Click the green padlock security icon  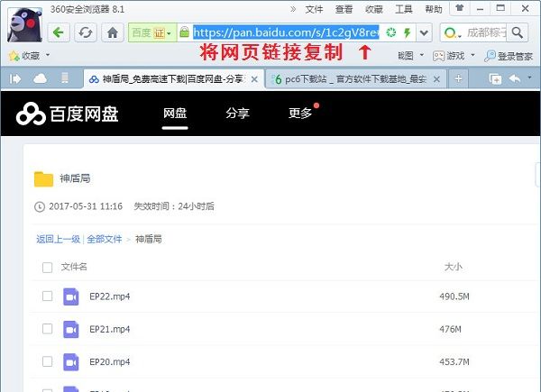pos(185,32)
